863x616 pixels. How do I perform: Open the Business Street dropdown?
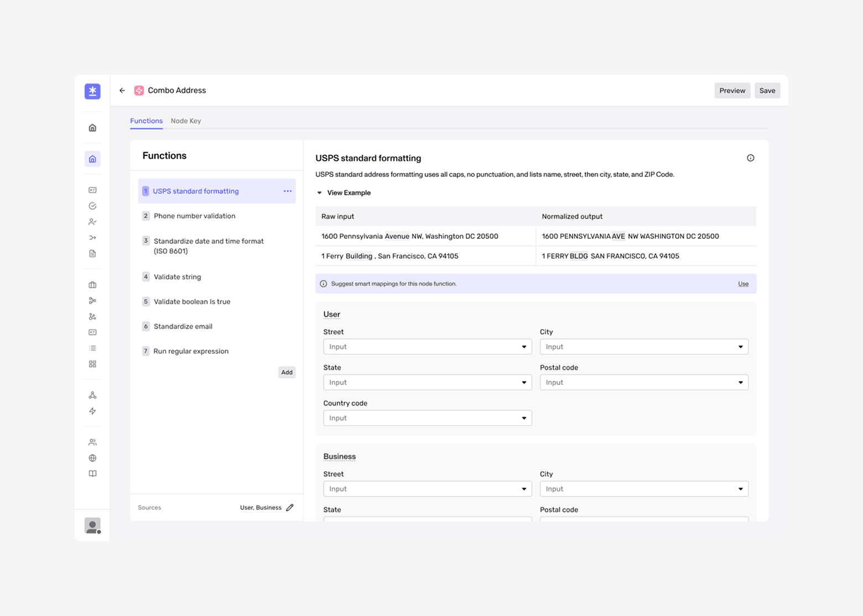428,489
